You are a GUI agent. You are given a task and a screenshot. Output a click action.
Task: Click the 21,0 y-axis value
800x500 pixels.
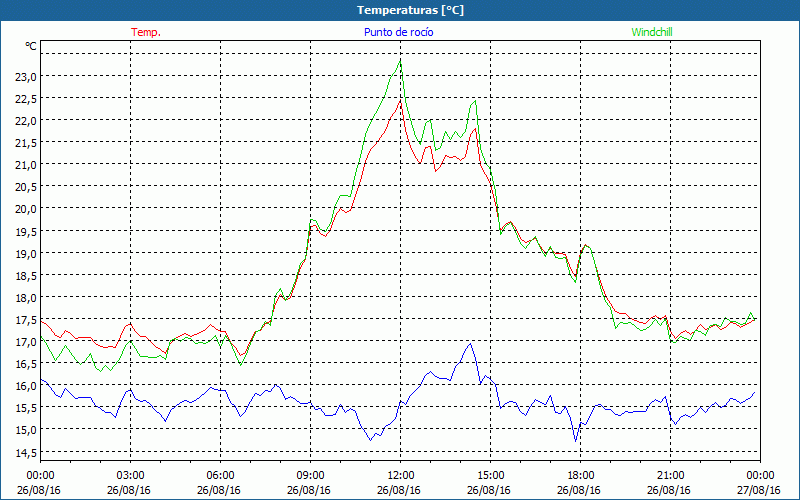26,165
